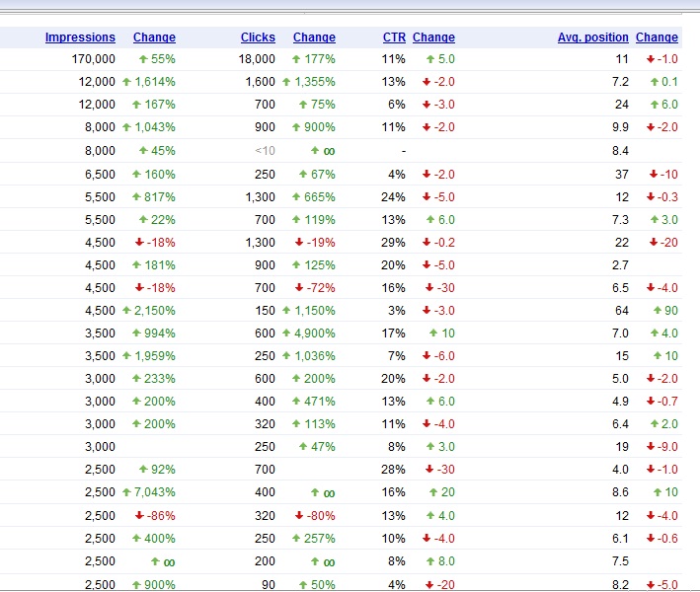Sort by Avg. position header
The image size is (700, 592).
tap(592, 37)
